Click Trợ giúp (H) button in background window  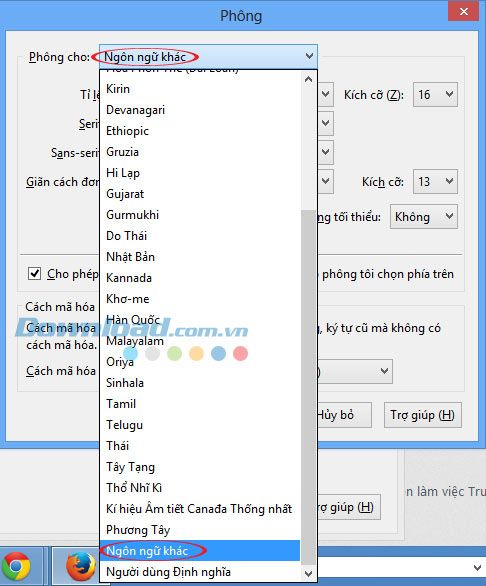tap(348, 507)
